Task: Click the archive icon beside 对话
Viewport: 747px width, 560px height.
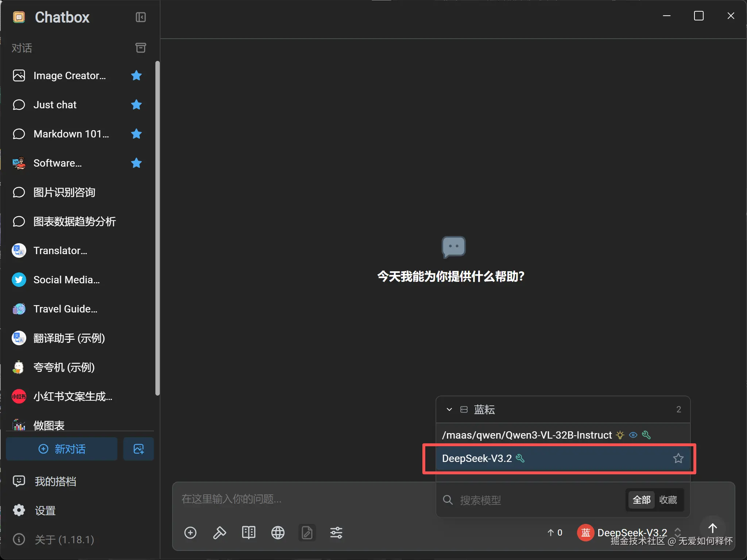Action: point(140,48)
